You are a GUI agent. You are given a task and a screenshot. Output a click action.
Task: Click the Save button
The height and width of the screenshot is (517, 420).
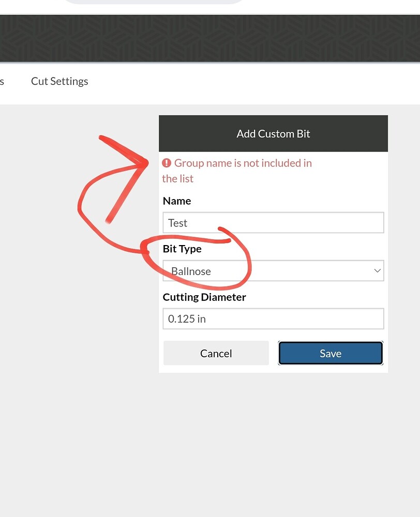[x=331, y=353]
